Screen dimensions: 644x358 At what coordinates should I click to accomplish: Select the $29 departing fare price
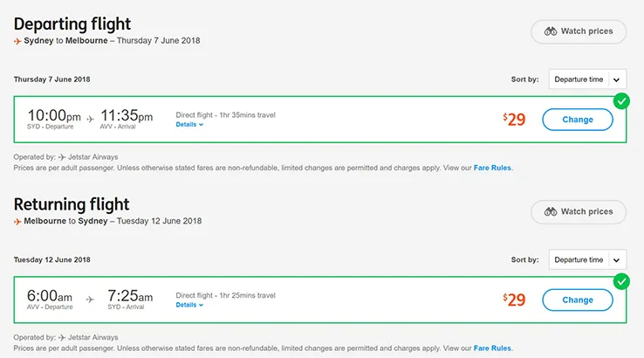[514, 120]
